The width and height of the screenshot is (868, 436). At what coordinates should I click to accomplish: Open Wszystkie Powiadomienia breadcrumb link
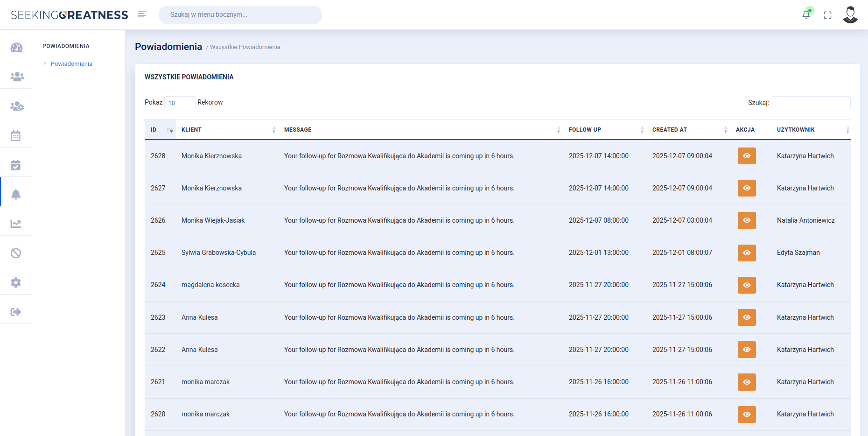[245, 47]
